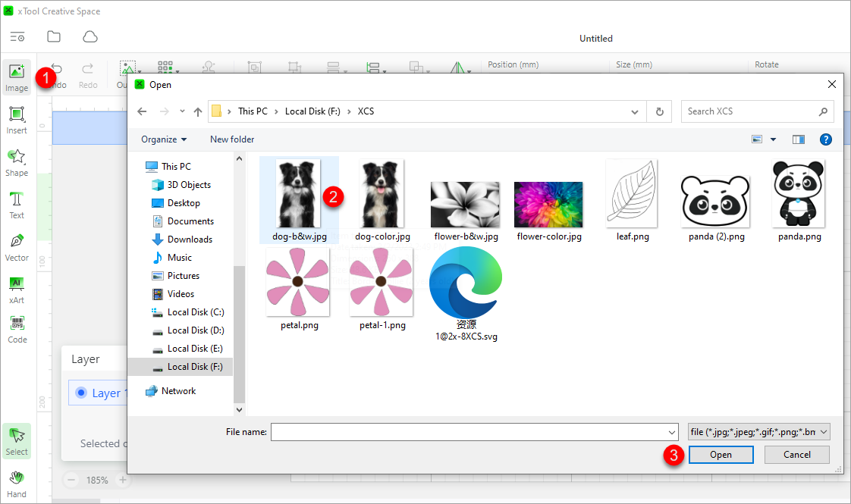Cancel the Open dialog
Viewport: 851px width, 504px height.
(x=796, y=454)
